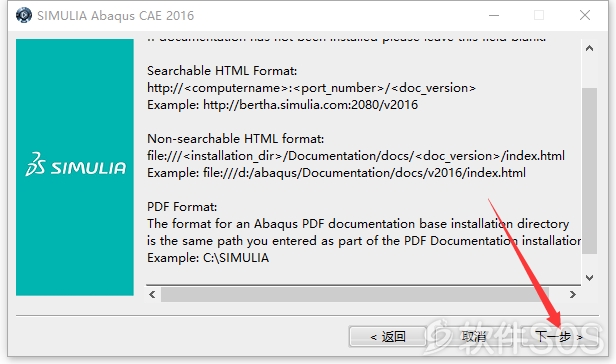
Task: Click the horizontal scrollbar thumb
Action: pyautogui.click(x=355, y=294)
